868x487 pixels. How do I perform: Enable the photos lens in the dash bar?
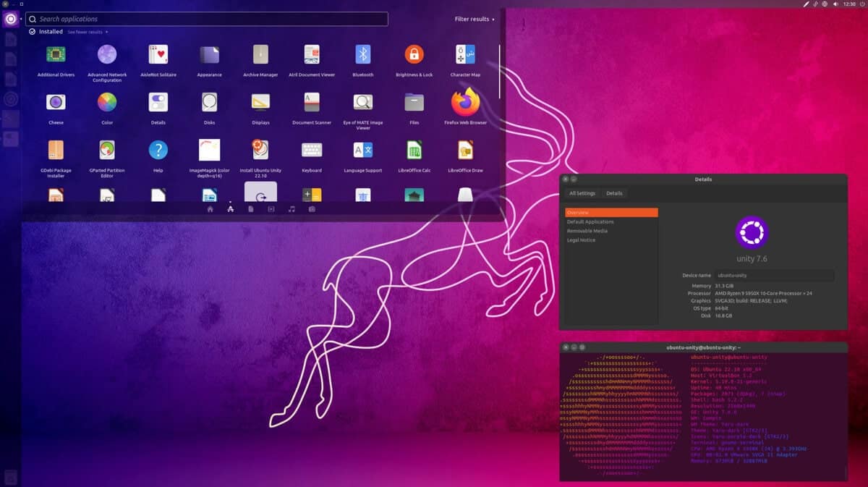[310, 208]
